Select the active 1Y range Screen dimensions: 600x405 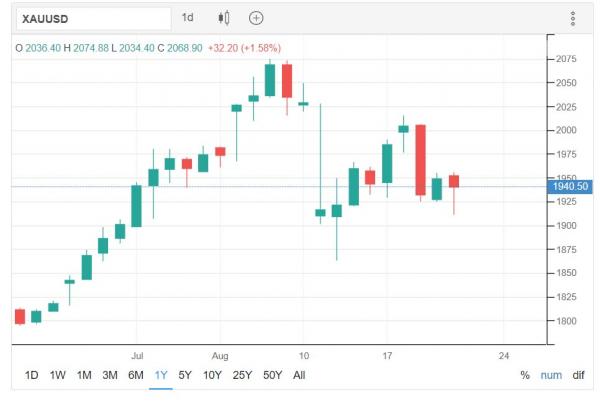[161, 375]
